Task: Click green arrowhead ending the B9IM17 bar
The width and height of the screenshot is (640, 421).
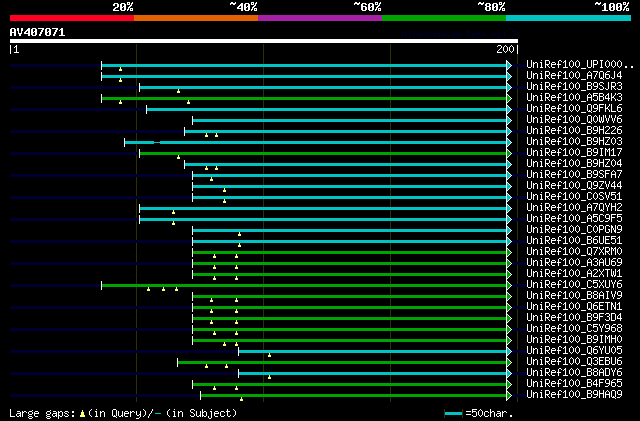Action: [x=509, y=154]
